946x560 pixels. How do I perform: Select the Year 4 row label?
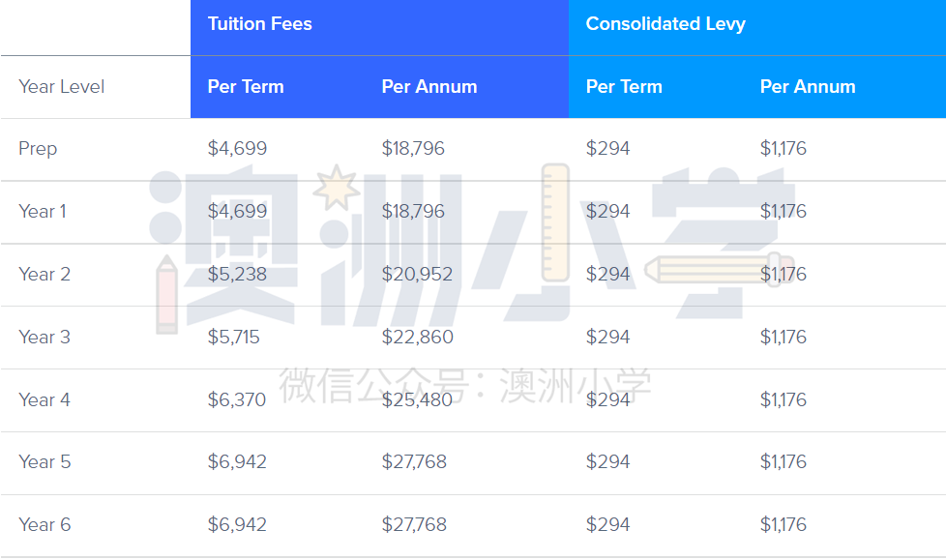[44, 399]
